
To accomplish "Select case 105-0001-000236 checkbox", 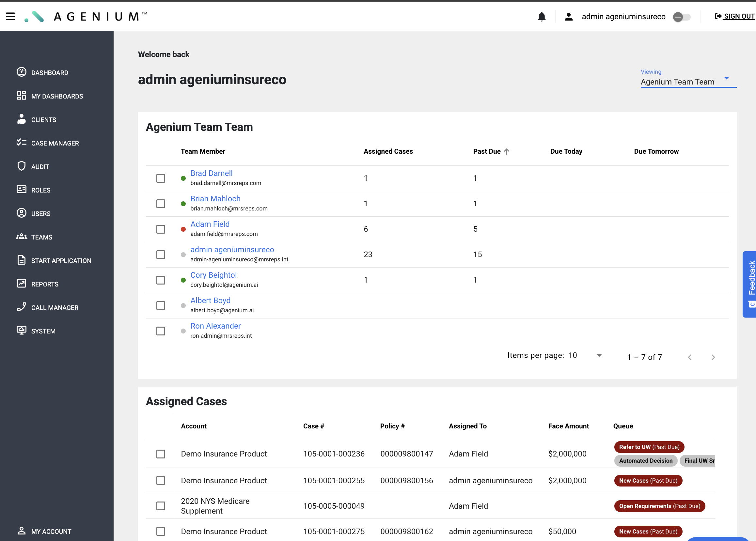I will click(x=161, y=454).
